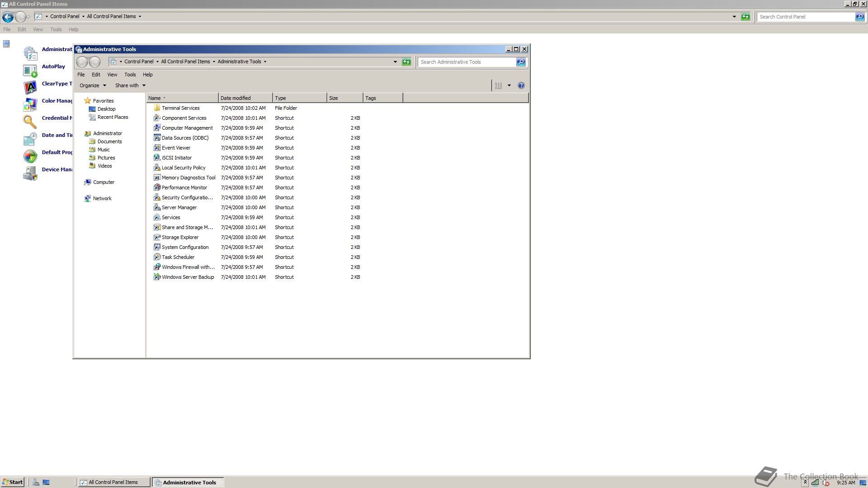Sort by Date modified column header
868x488 pixels.
[245, 98]
